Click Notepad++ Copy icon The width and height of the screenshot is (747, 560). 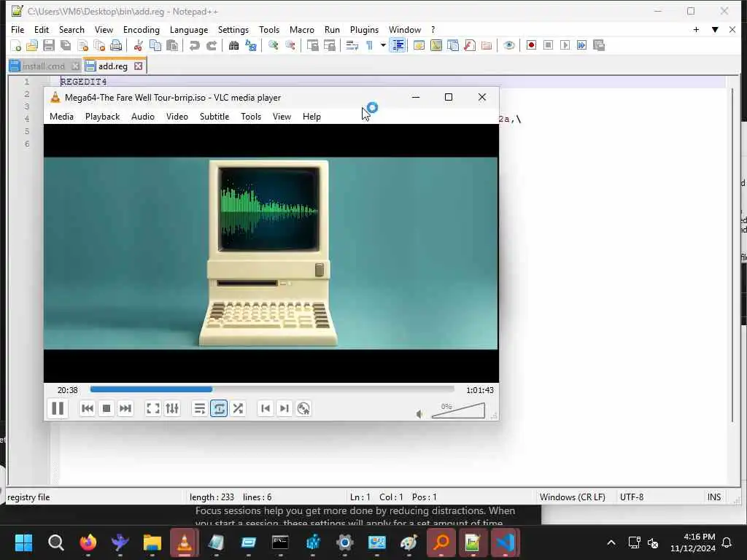click(155, 46)
